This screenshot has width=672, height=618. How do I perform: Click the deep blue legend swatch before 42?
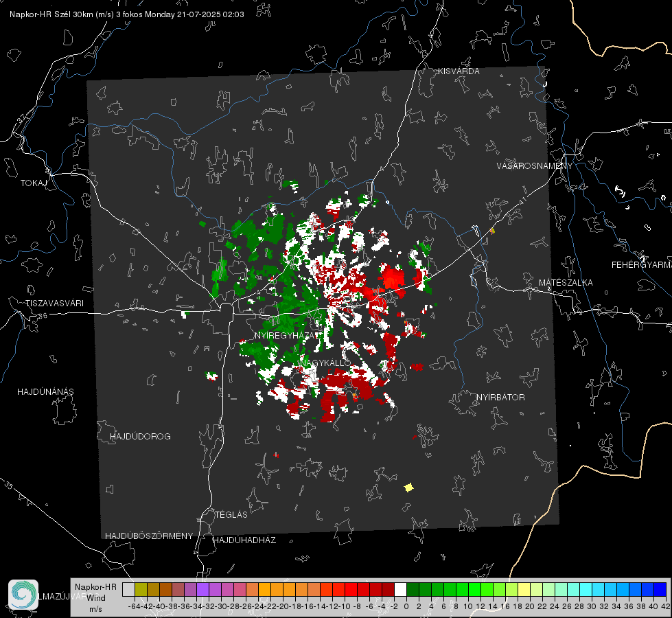pos(660,589)
